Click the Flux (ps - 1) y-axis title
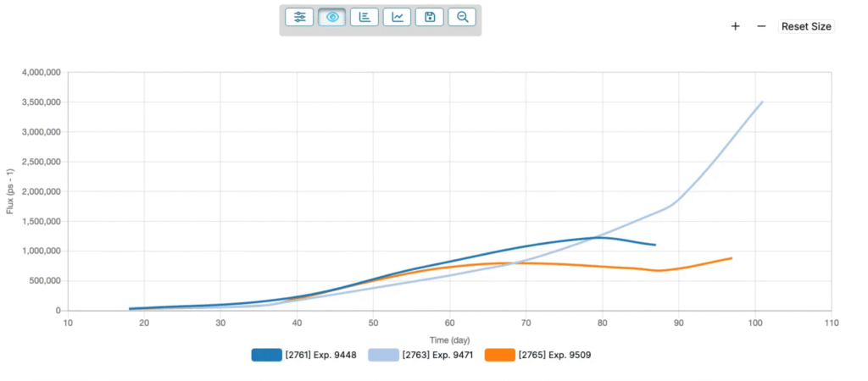The height and width of the screenshot is (381, 868). click(x=11, y=191)
